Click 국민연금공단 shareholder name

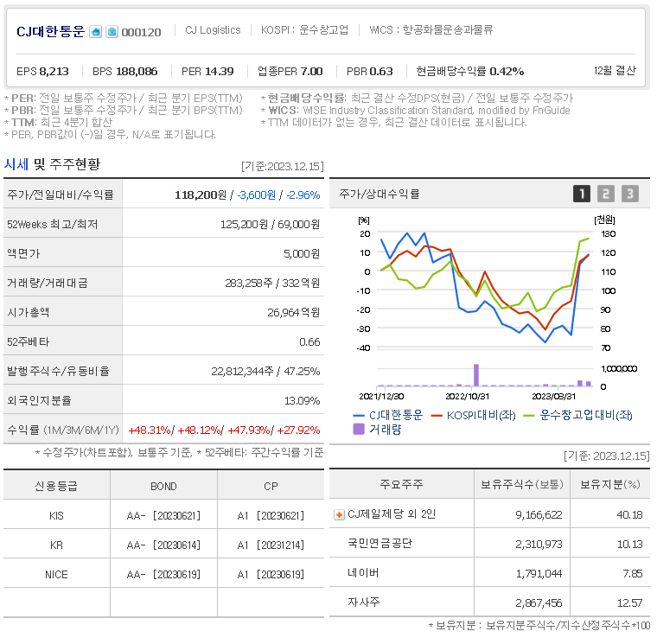380,544
